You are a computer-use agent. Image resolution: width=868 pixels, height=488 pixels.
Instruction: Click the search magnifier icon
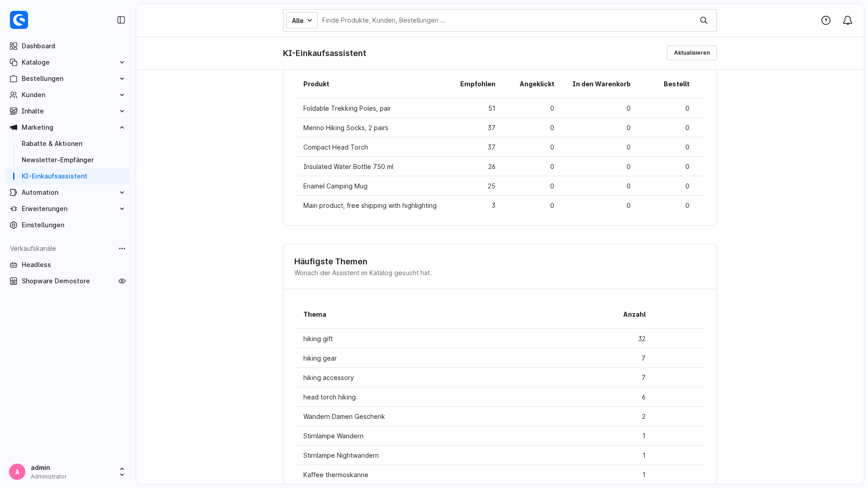coord(704,20)
